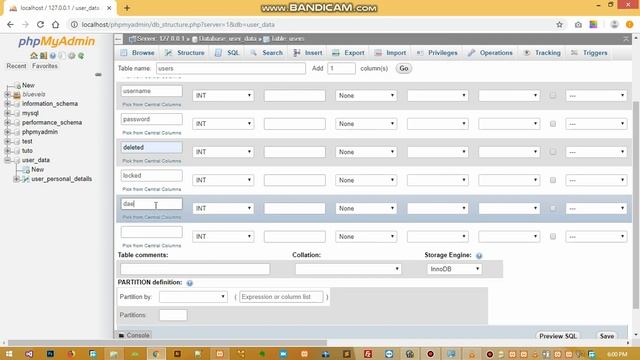Open the INT type dropdown for dae row
Image resolution: width=640 pixels, height=360 pixels.
tap(223, 208)
